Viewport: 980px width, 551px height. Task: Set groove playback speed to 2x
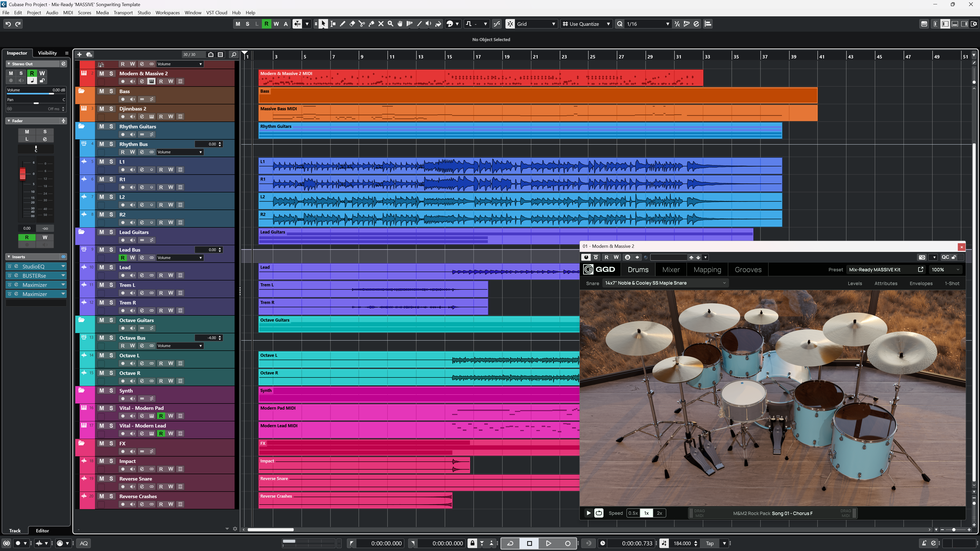(x=659, y=513)
